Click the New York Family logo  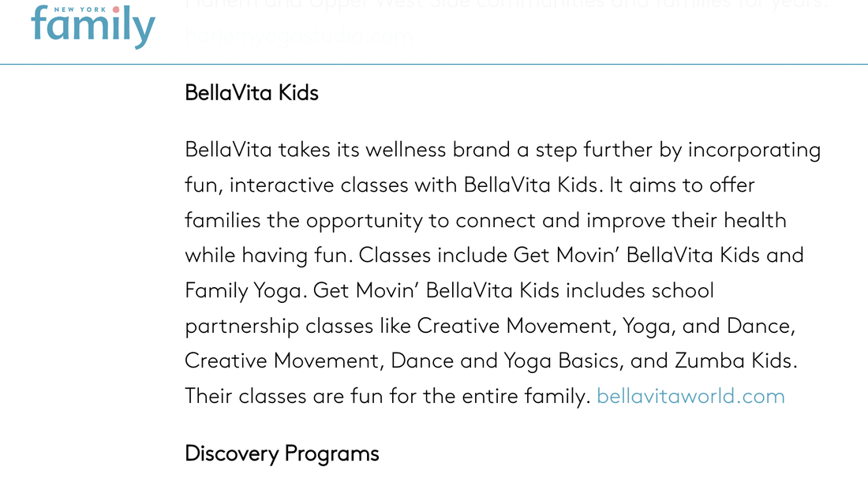pos(93,27)
